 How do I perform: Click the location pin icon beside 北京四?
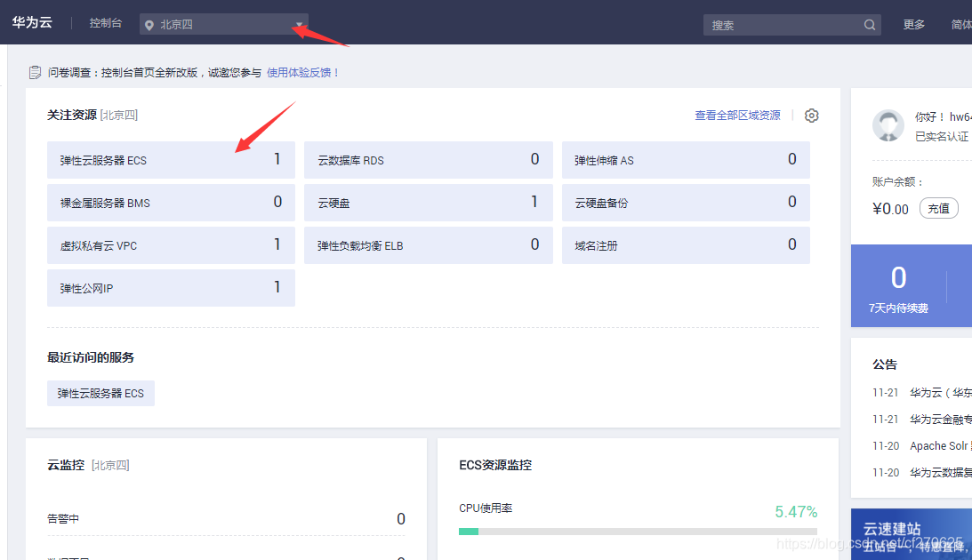(x=149, y=25)
